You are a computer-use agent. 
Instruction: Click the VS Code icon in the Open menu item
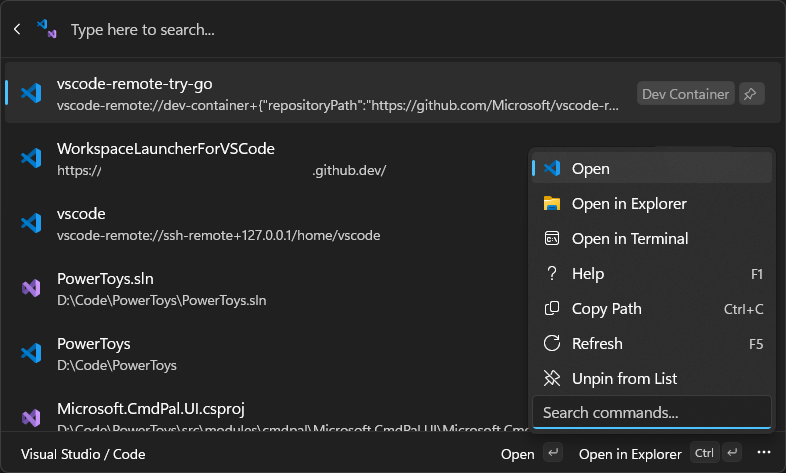[552, 168]
